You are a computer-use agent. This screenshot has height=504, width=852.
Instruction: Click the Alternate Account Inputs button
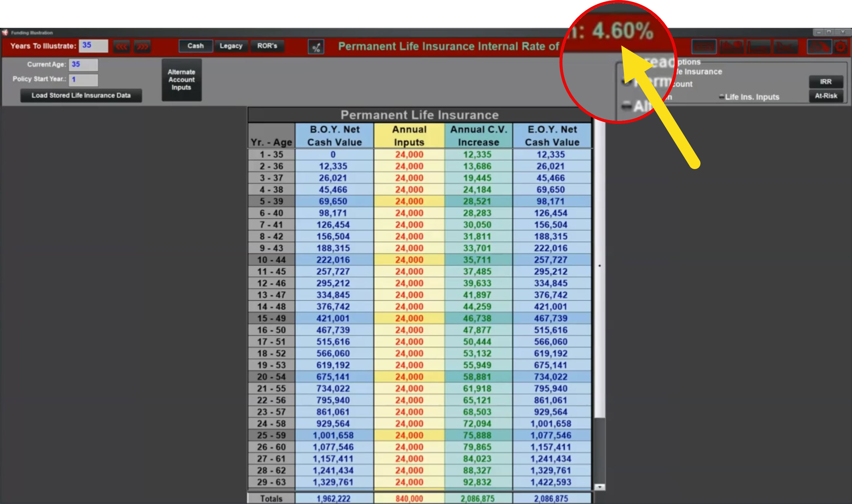pyautogui.click(x=181, y=80)
